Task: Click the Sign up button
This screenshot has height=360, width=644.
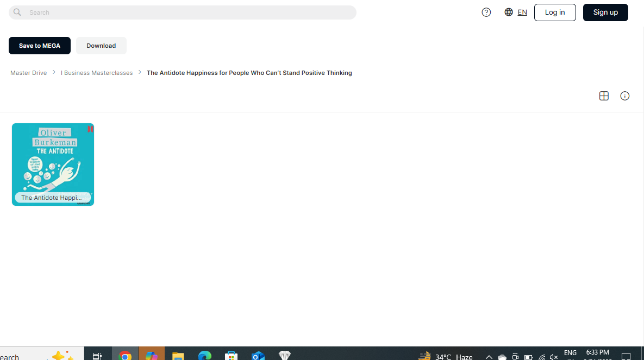Action: [605, 12]
